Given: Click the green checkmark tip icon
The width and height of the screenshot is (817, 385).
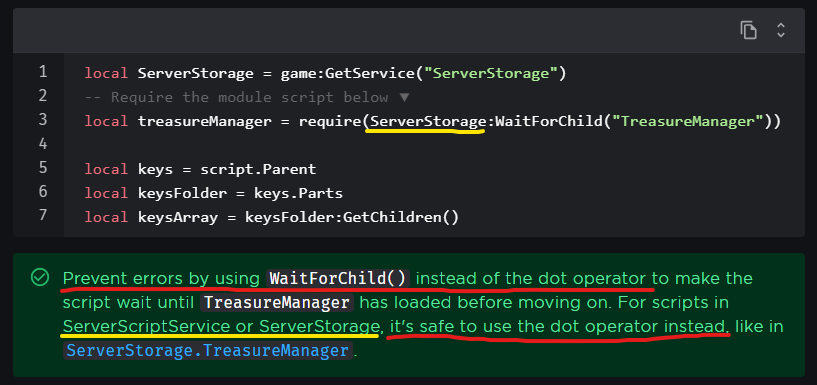Looking at the screenshot, I should pos(40,278).
